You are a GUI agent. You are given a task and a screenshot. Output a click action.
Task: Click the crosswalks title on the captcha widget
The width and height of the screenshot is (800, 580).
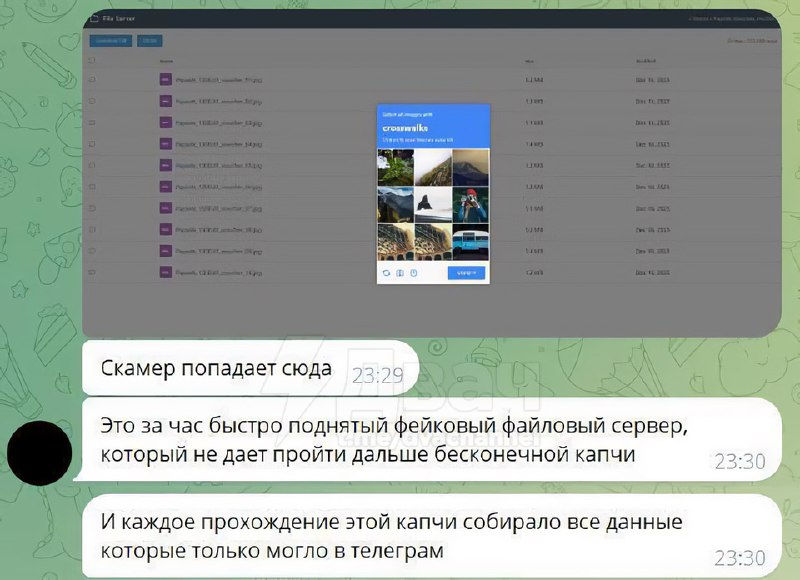[405, 128]
